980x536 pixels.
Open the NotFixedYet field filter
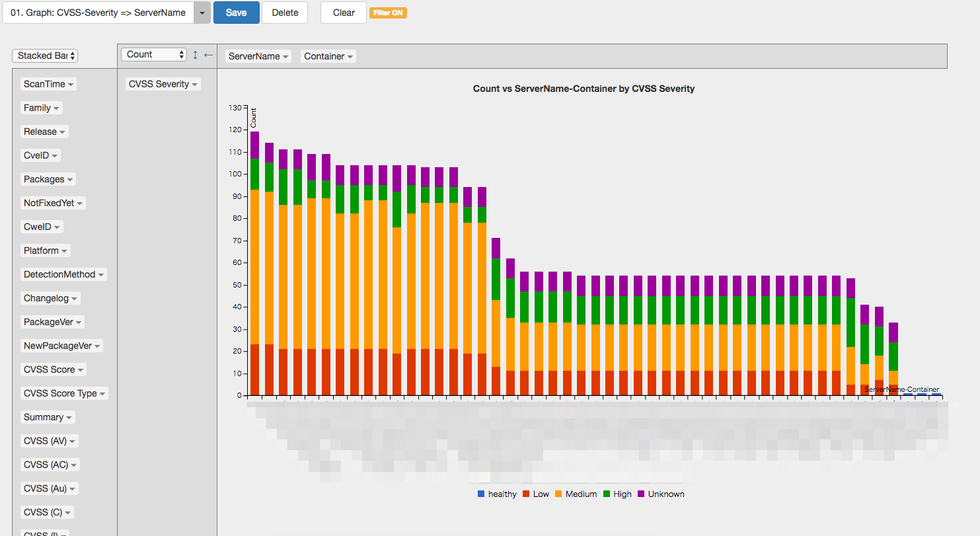click(53, 203)
